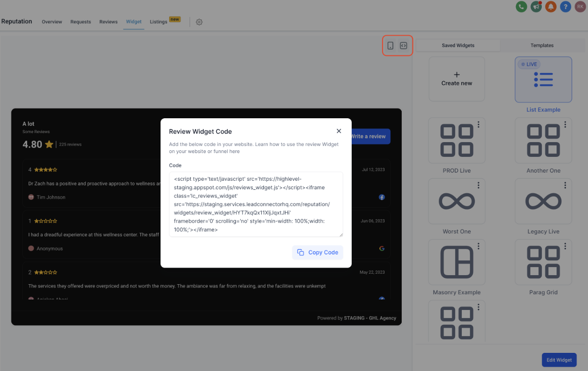Viewport: 588px width, 371px height.
Task: Click the Jun 06, 2023 review date
Action: (373, 221)
